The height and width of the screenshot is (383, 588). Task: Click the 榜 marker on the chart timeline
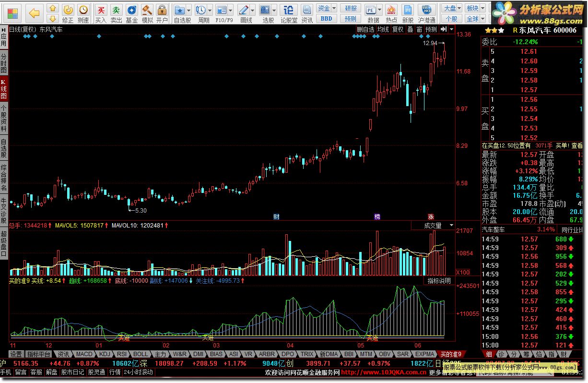pyautogui.click(x=377, y=216)
